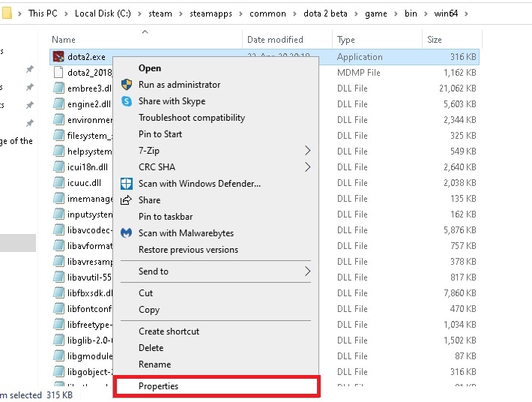Click the Run as administrator shield icon

tap(127, 85)
